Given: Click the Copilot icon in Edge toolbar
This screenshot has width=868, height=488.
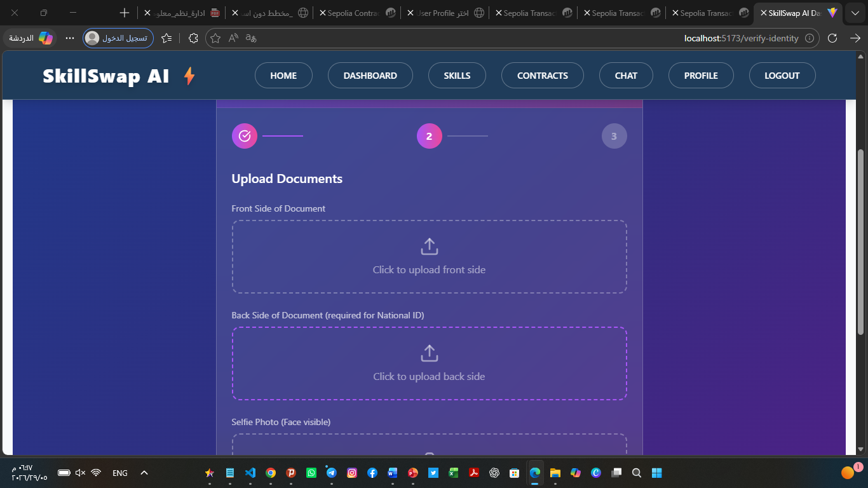Looking at the screenshot, I should click(46, 38).
